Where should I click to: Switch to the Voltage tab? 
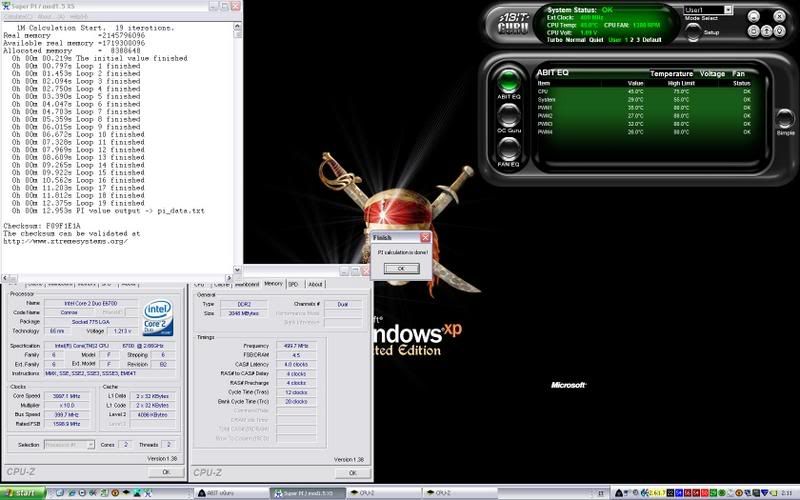712,73
